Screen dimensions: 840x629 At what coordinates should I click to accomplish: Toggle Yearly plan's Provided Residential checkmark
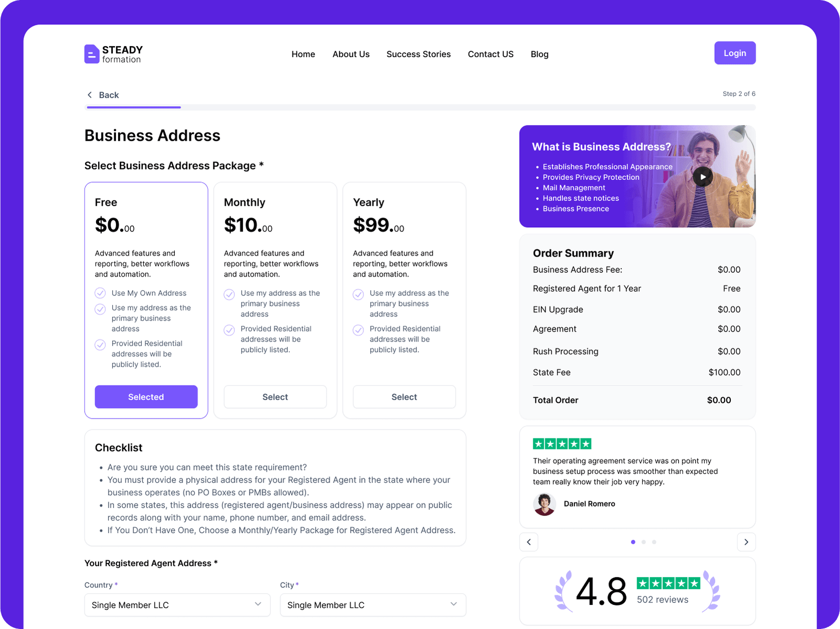(x=358, y=330)
